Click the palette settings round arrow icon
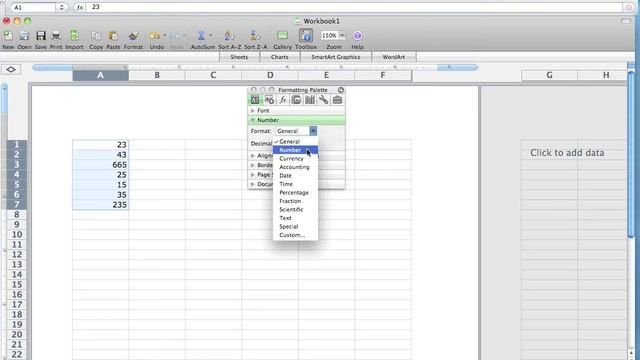This screenshot has height=360, width=640. click(x=341, y=90)
